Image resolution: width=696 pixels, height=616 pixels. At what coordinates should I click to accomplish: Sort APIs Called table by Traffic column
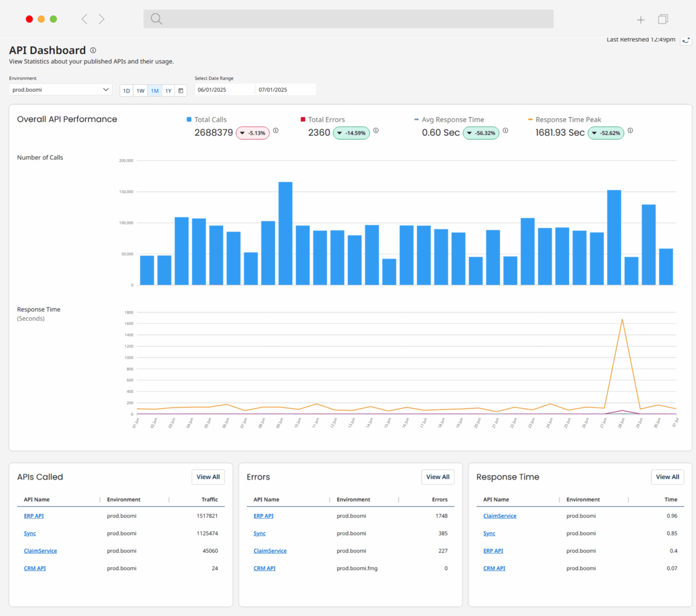(209, 499)
